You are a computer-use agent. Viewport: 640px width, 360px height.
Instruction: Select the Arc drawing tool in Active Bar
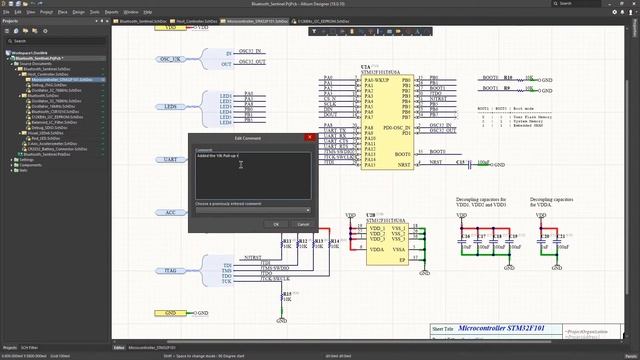[x=427, y=31]
